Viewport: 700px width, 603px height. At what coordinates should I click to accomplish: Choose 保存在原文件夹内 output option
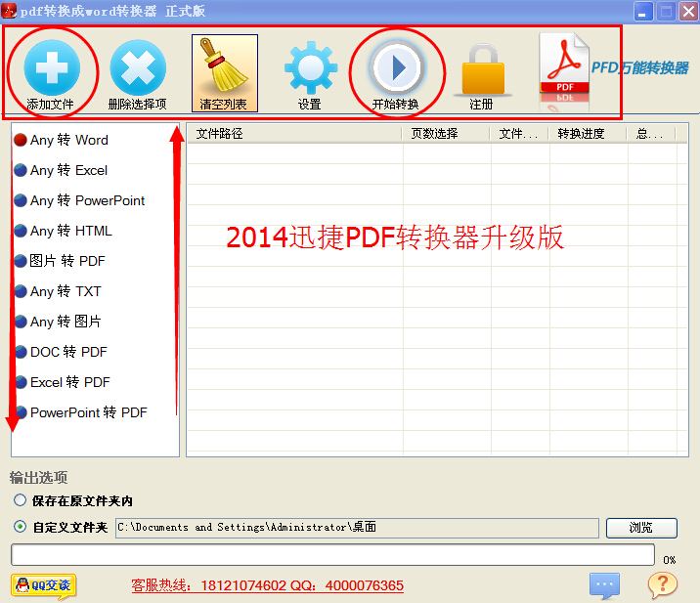(73, 500)
